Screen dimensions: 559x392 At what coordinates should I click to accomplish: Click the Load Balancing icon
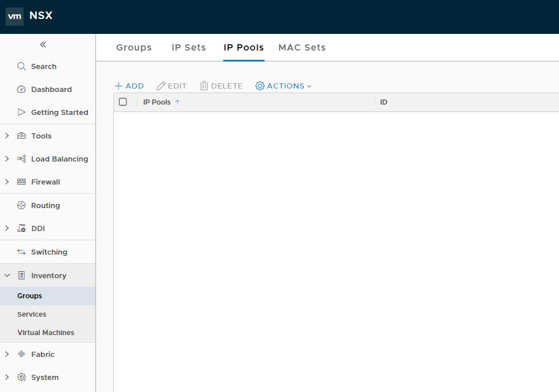click(22, 159)
